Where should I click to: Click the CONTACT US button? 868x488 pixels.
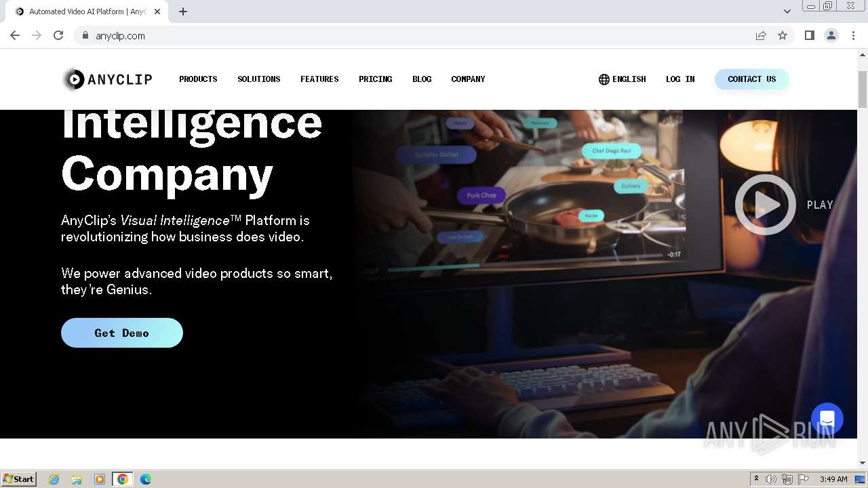pos(752,79)
